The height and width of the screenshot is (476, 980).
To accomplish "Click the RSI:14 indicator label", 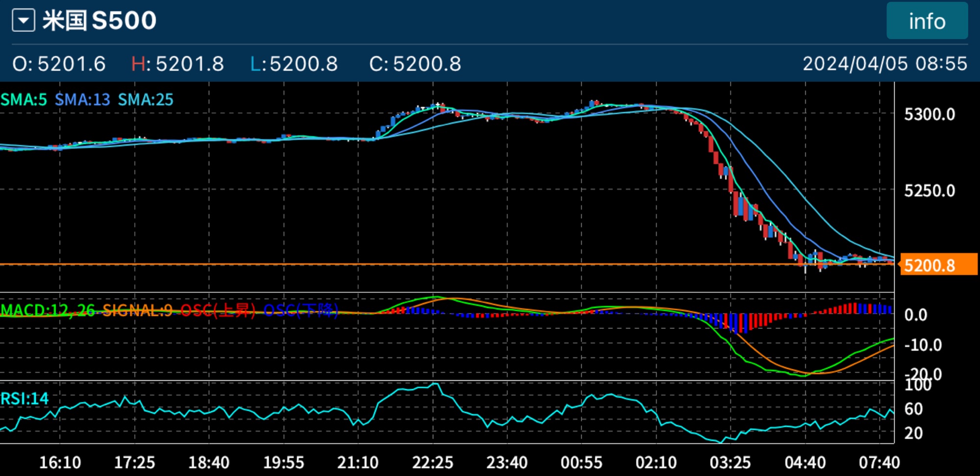I will coord(24,399).
